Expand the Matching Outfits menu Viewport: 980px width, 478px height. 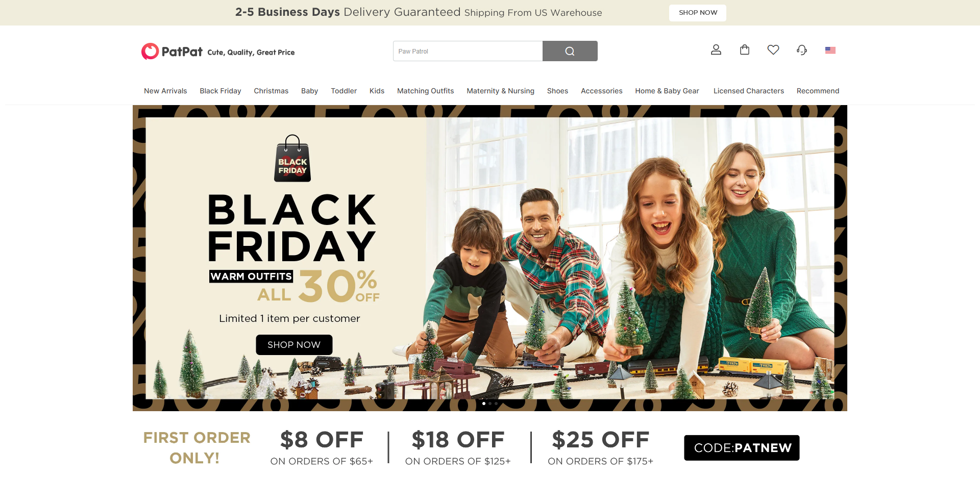pyautogui.click(x=425, y=91)
